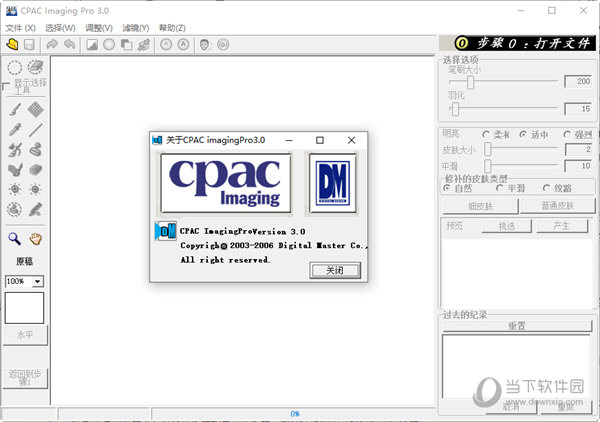This screenshot has width=600, height=422.
Task: Click 关闭 button in About dialog
Action: pos(335,270)
